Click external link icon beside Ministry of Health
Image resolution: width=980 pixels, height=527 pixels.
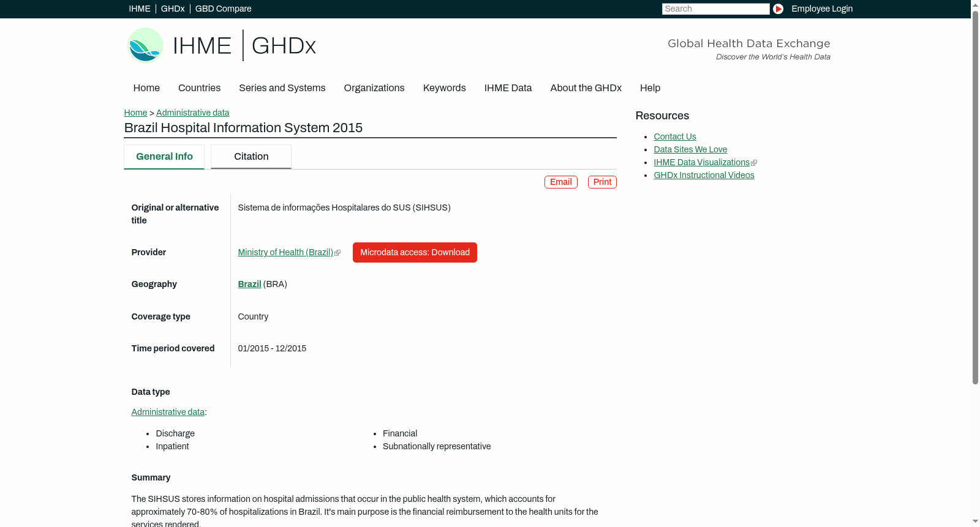point(337,253)
